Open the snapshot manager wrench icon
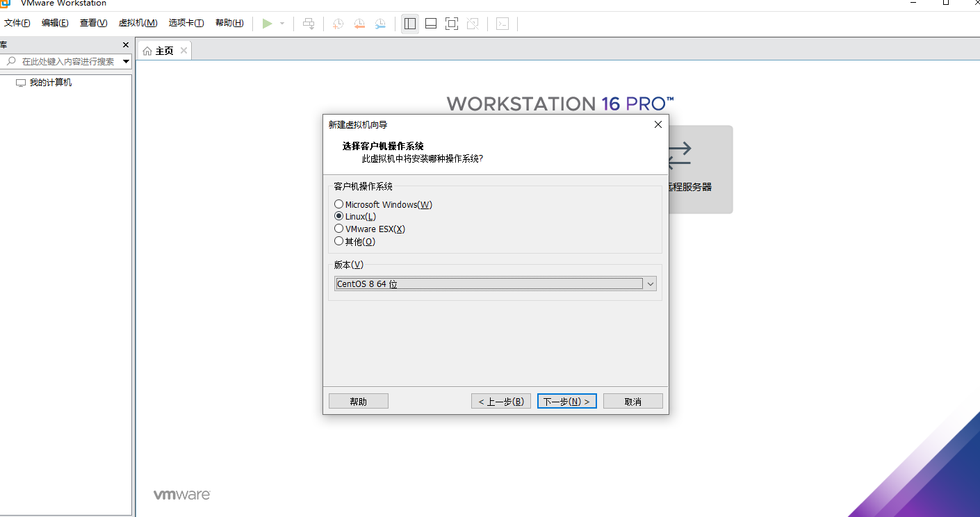This screenshot has height=517, width=980. pyautogui.click(x=380, y=24)
